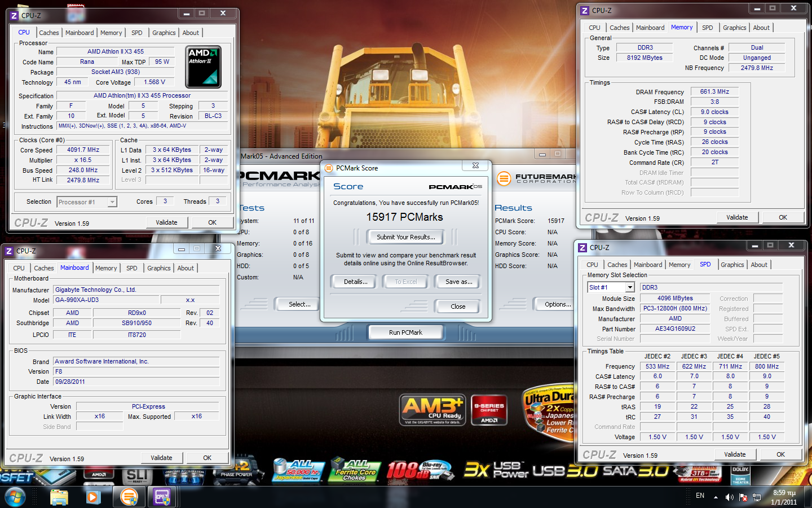
Task: Open Windows Explorer from the taskbar
Action: (59, 497)
